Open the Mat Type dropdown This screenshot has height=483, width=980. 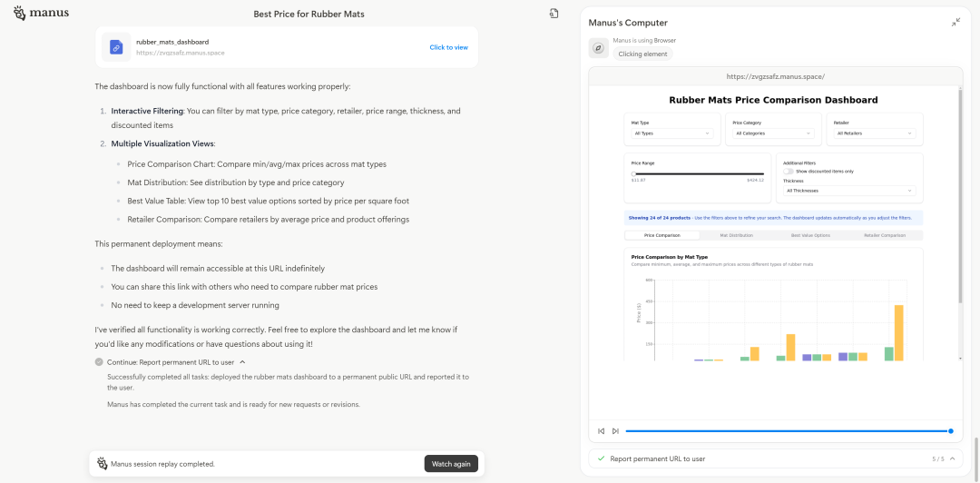point(672,133)
